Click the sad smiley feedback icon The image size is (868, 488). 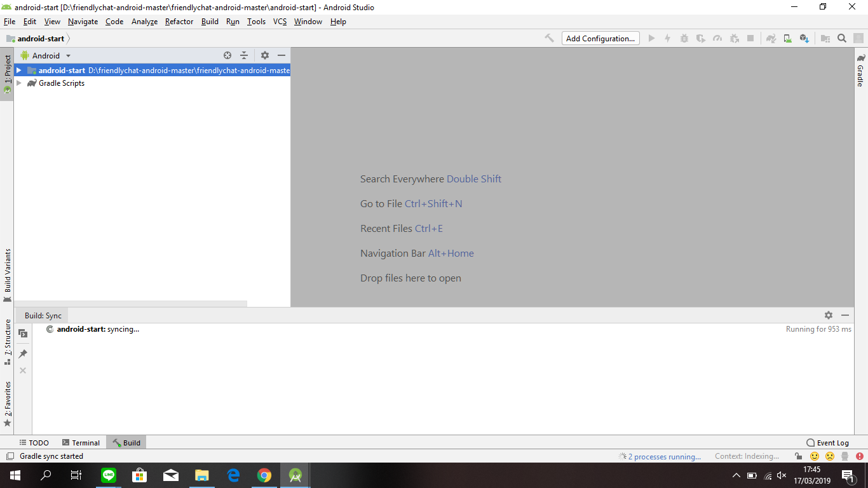coord(830,456)
